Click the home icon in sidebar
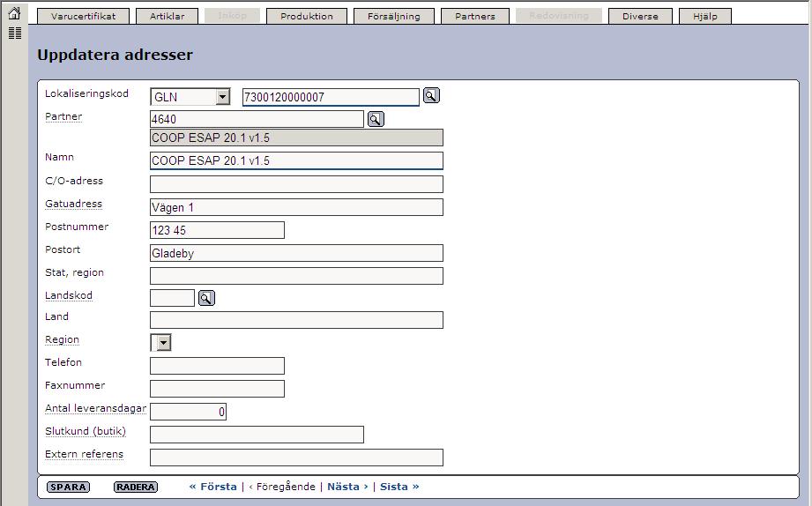Screen dimensions: 812x506 click(14, 13)
